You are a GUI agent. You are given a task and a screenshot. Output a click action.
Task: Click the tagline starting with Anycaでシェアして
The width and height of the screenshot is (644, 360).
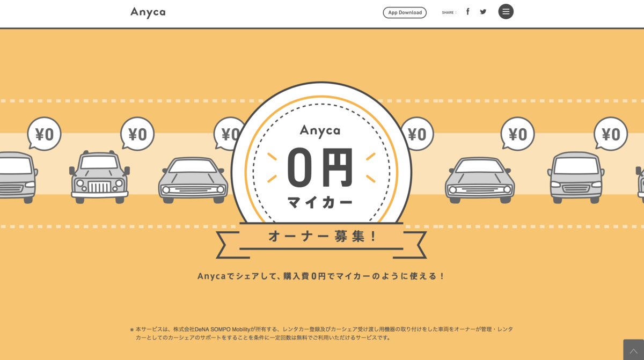321,276
